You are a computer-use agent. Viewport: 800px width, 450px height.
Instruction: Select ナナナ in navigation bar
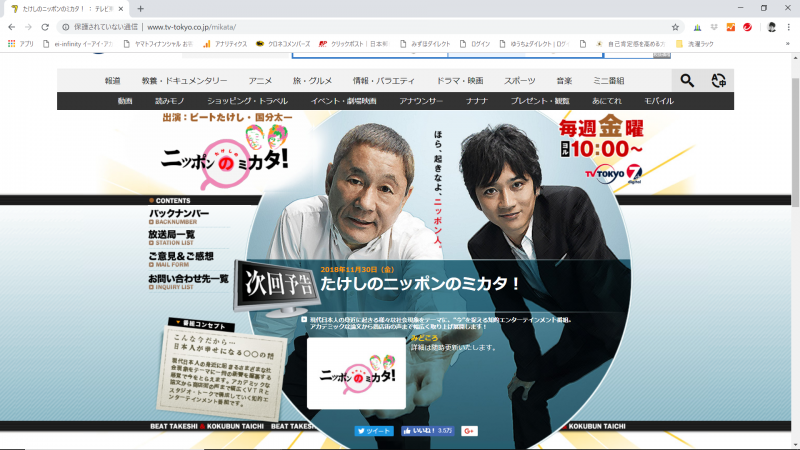[x=477, y=101]
